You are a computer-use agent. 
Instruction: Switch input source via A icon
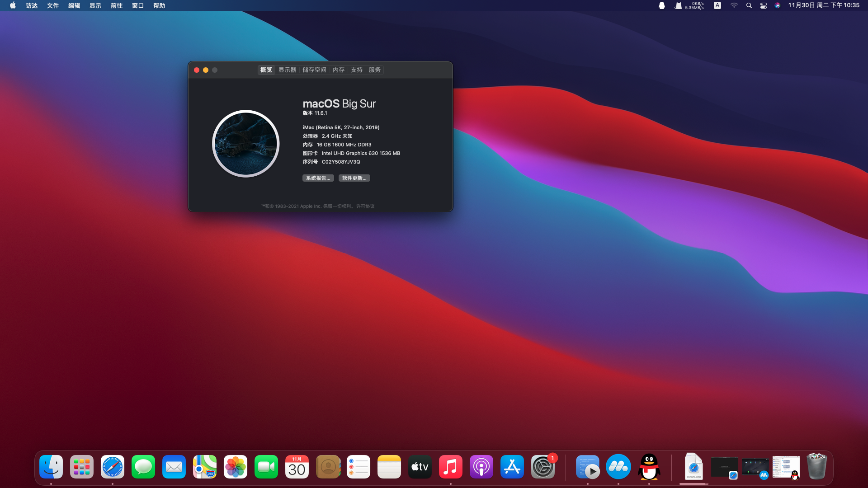click(717, 5)
